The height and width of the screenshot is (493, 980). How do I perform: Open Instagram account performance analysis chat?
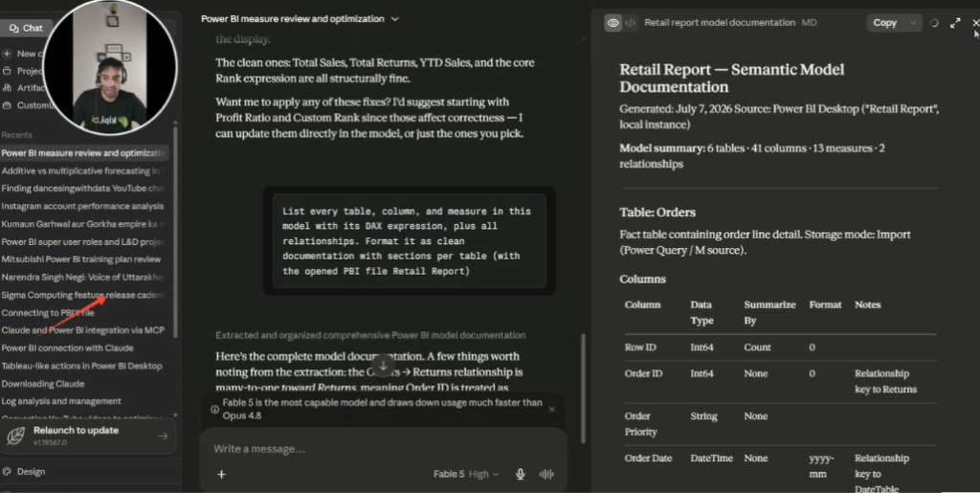[x=84, y=206]
